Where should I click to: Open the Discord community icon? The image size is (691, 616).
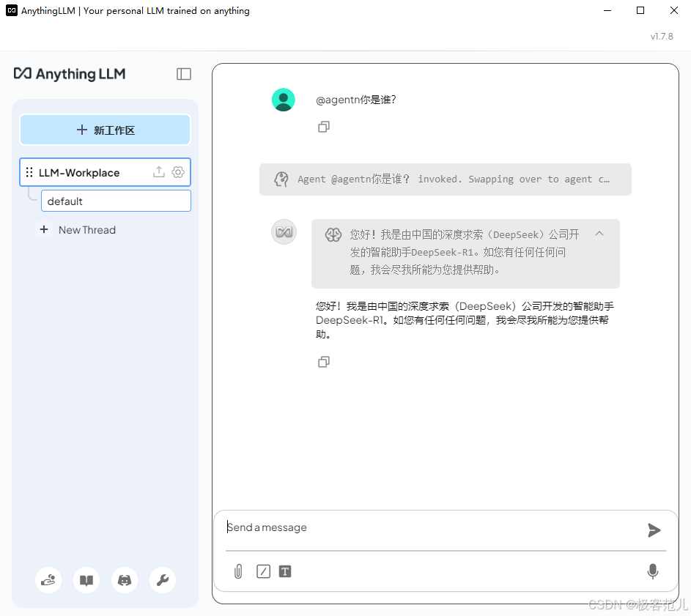125,580
